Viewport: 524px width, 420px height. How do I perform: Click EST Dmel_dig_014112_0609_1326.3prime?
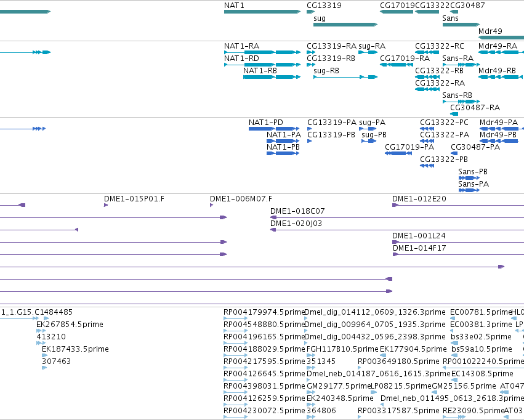coord(306,318)
